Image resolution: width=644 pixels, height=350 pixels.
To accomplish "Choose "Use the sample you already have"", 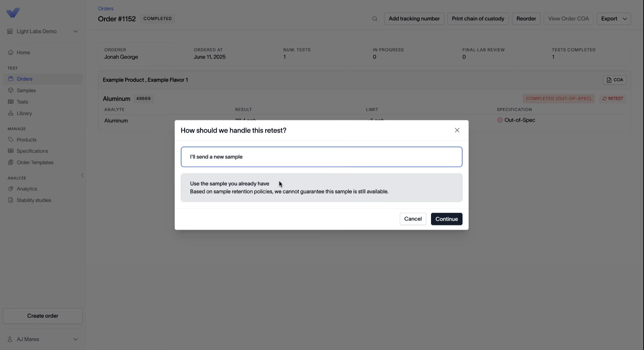I will tap(321, 188).
